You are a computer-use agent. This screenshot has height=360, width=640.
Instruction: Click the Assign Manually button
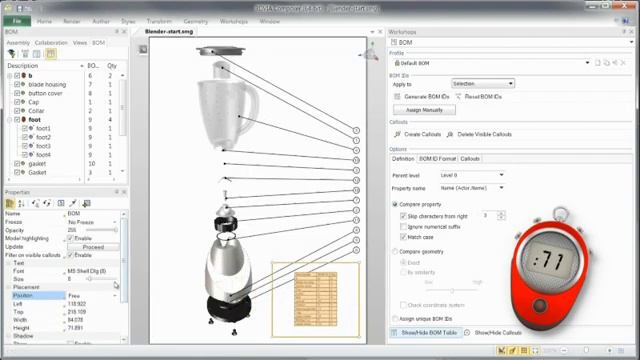pyautogui.click(x=424, y=110)
